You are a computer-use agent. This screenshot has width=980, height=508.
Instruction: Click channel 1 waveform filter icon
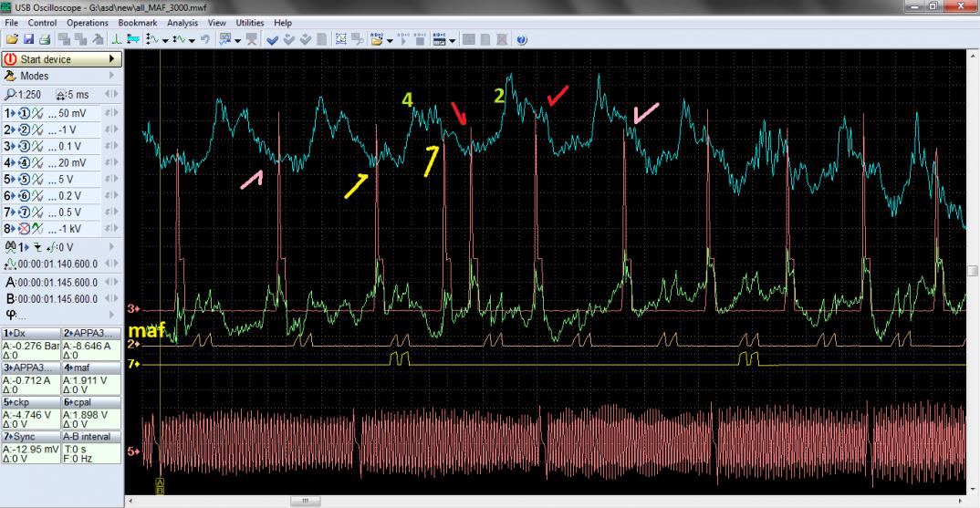(37, 113)
